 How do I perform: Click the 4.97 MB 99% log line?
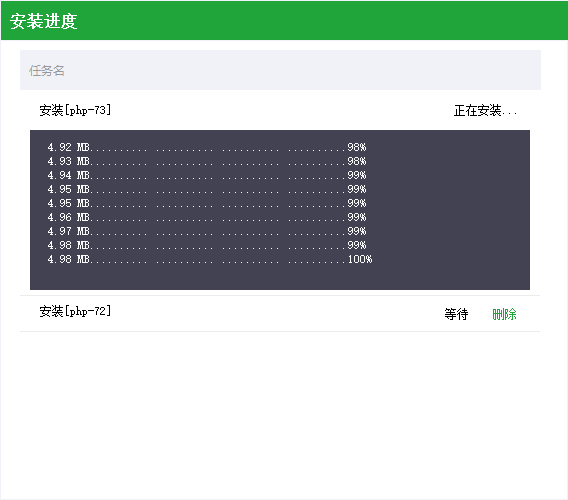(207, 231)
